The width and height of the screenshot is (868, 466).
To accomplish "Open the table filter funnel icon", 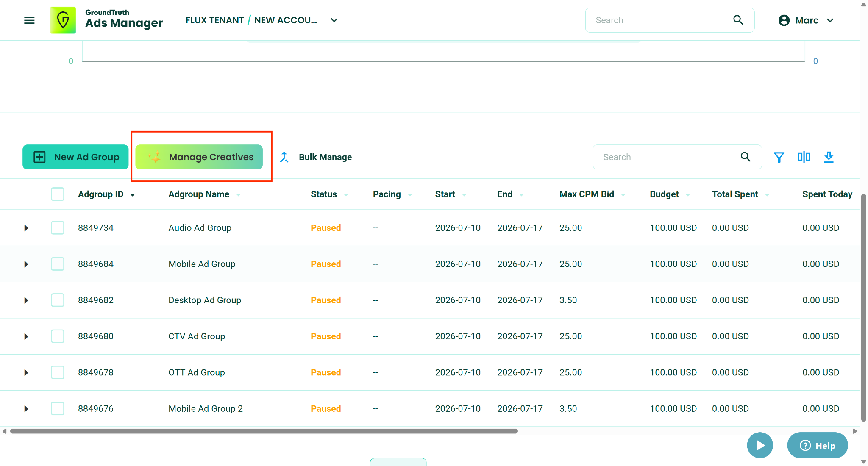I will click(779, 157).
